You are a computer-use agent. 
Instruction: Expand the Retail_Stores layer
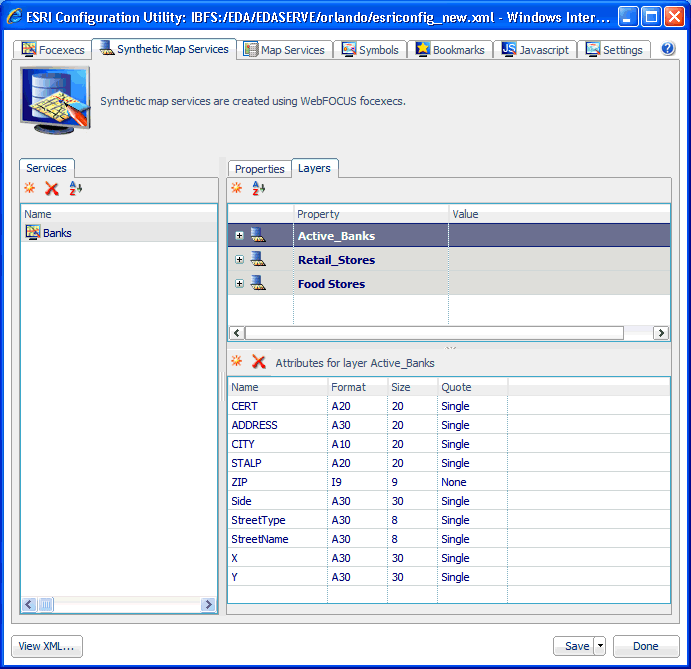point(239,260)
